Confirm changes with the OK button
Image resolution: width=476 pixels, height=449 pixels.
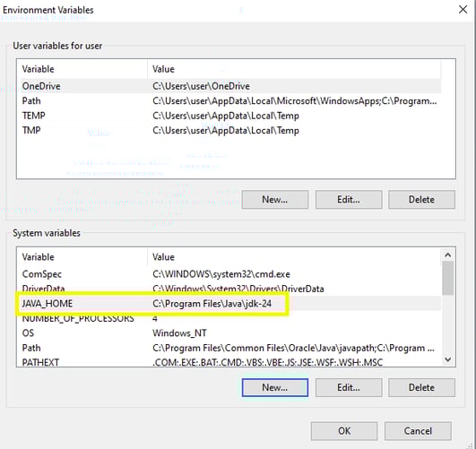pyautogui.click(x=344, y=431)
